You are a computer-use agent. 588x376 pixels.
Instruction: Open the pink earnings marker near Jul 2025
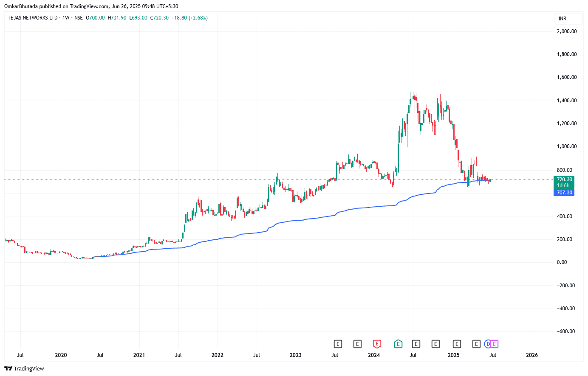coord(494,344)
